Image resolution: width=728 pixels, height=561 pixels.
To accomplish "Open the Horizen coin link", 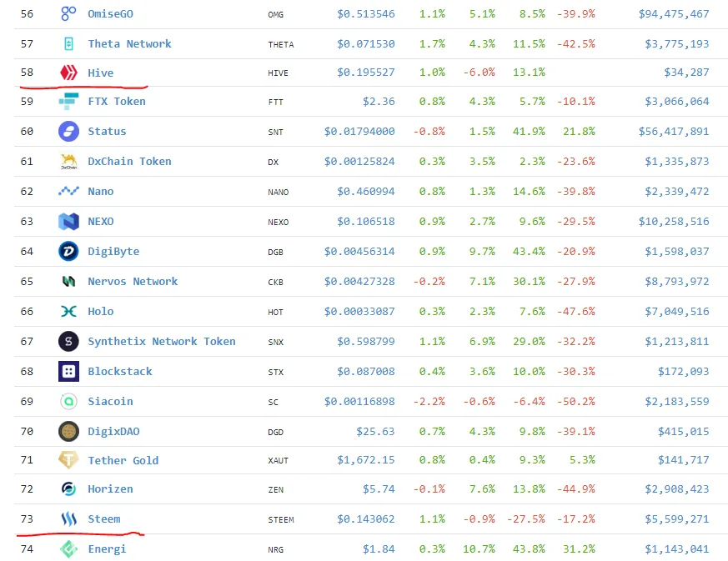I will [x=111, y=489].
